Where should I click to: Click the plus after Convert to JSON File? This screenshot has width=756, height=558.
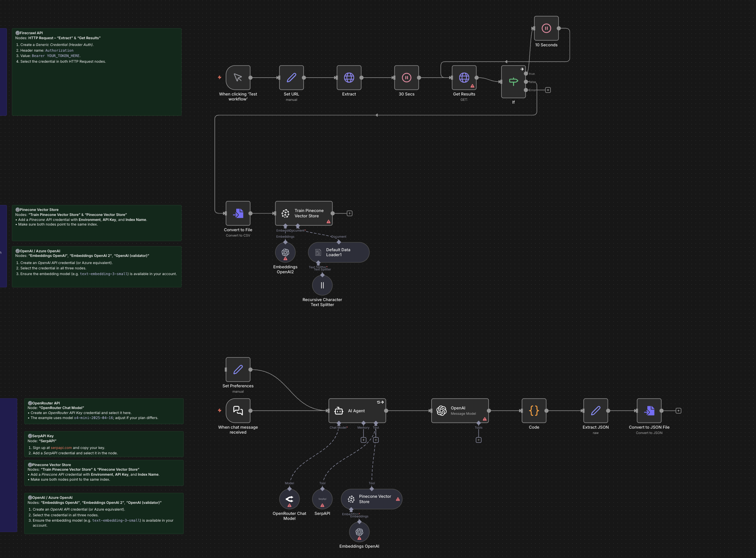point(678,411)
